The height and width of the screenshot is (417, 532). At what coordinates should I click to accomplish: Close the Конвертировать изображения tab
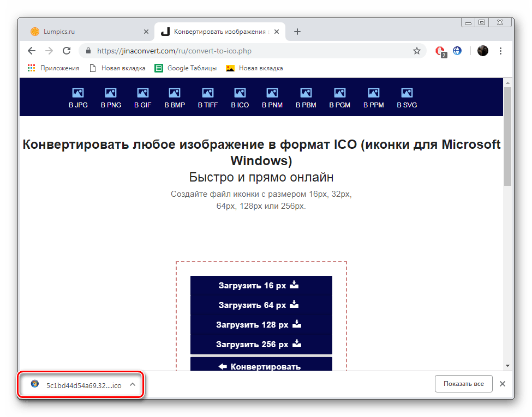(277, 32)
